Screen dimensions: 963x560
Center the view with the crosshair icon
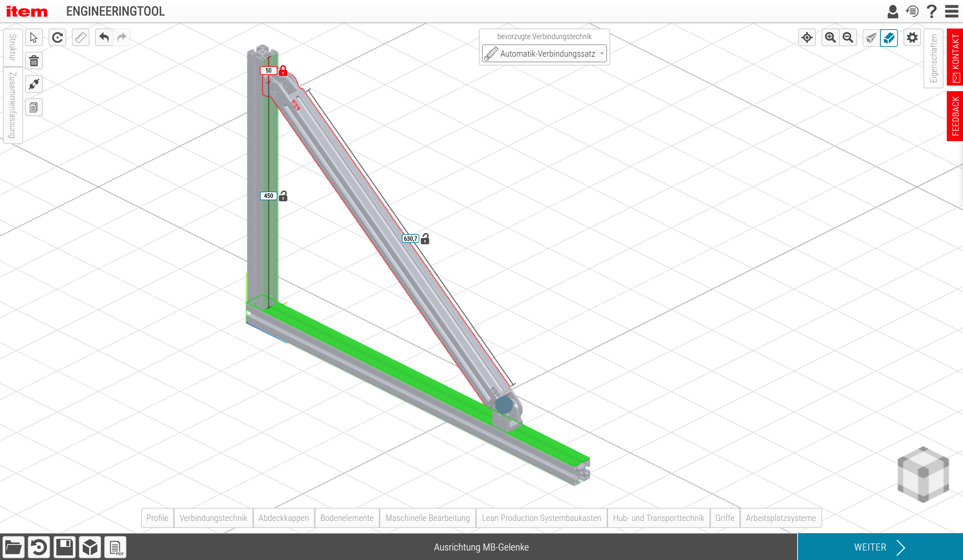807,37
